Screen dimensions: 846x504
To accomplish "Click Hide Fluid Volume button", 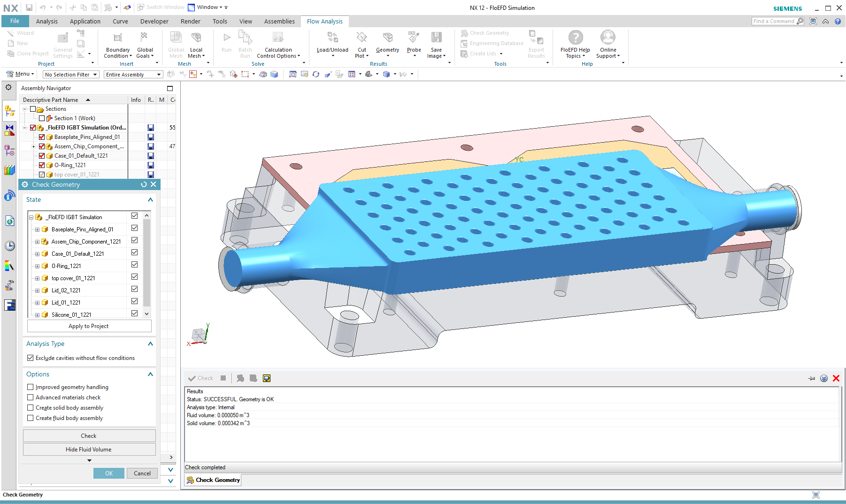I will 89,450.
